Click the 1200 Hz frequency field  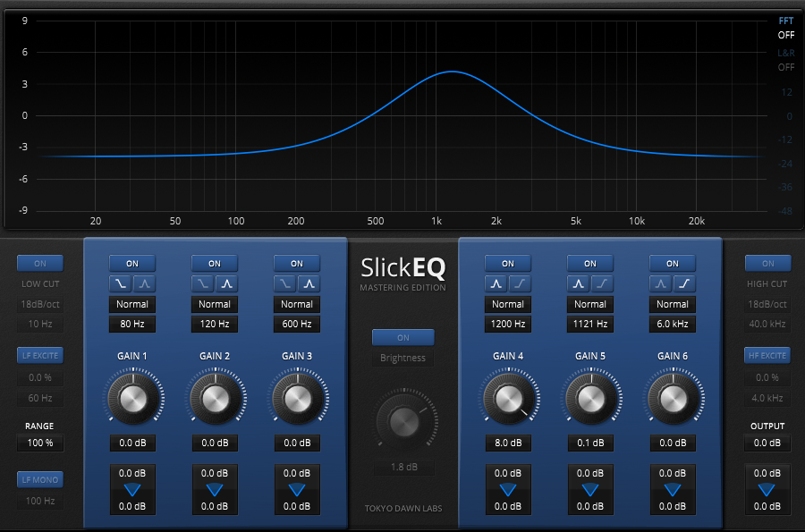pyautogui.click(x=508, y=324)
